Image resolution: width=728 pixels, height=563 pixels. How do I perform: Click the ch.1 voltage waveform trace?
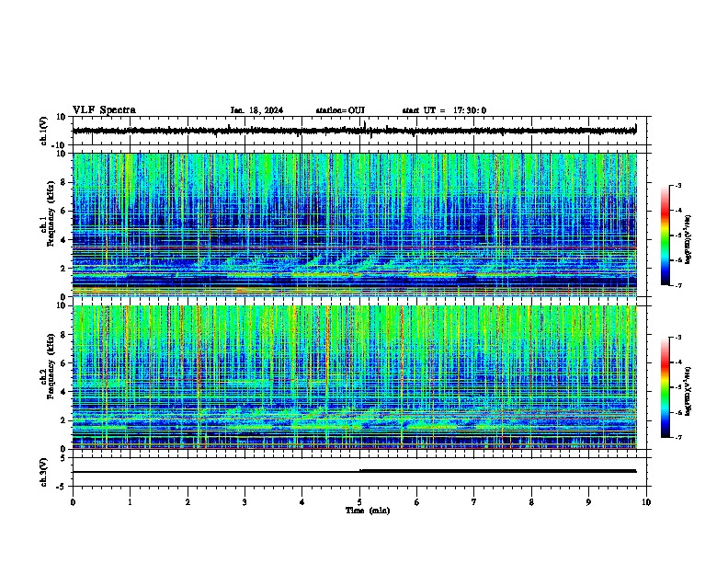(x=354, y=131)
